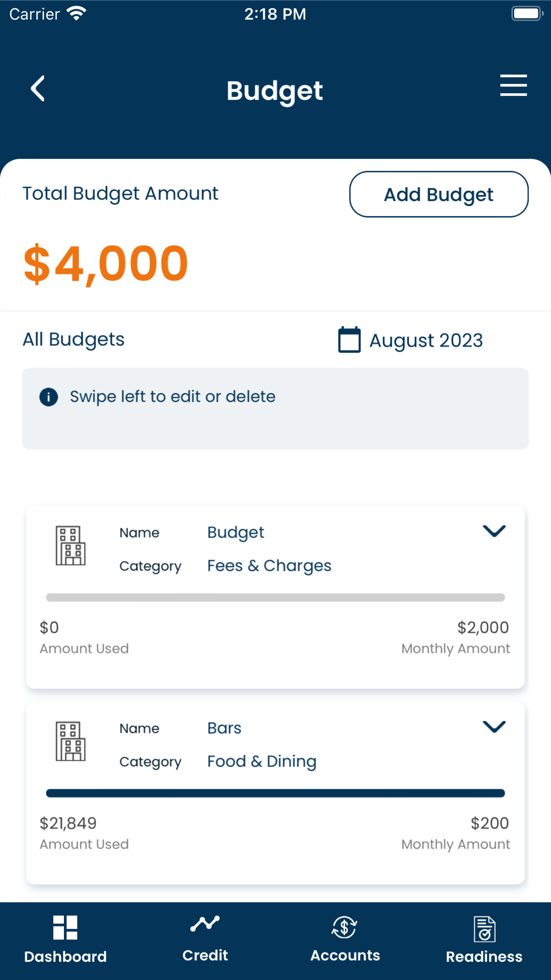Expand the Fees & Charges budget card
The image size is (551, 980).
pos(494,531)
